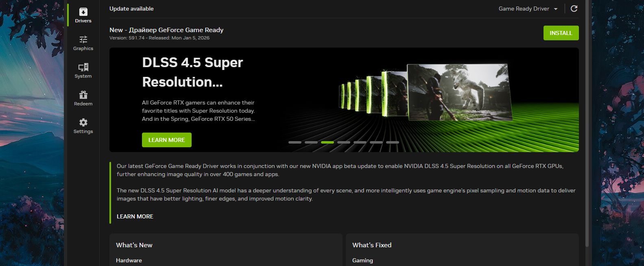Open the Settings gear icon

pyautogui.click(x=83, y=122)
